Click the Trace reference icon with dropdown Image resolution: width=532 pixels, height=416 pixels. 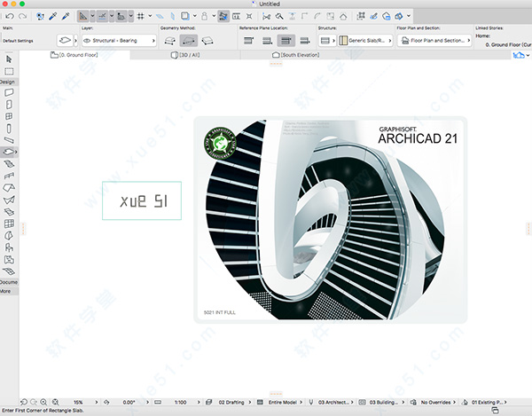[185, 16]
